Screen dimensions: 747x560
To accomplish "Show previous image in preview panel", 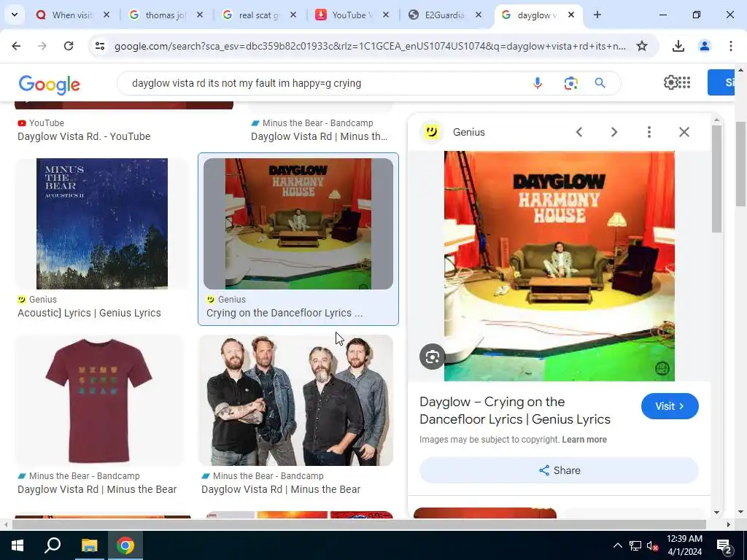I will [579, 132].
